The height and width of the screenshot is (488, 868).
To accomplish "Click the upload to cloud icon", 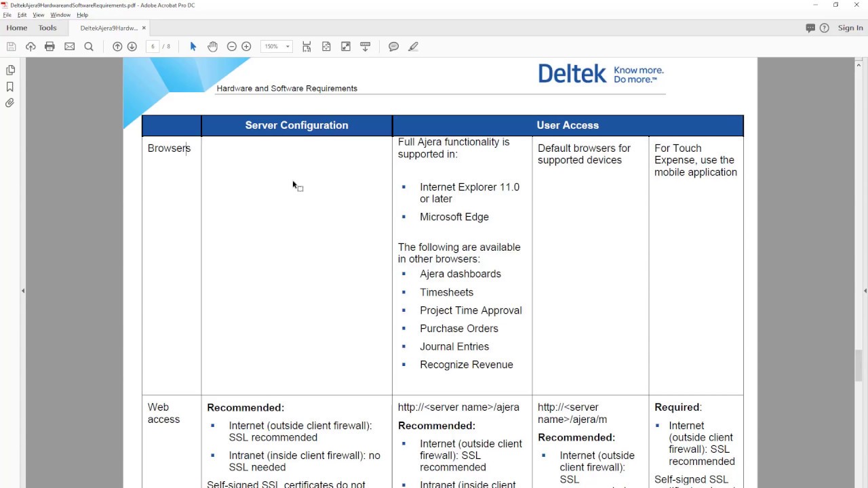I will point(31,47).
